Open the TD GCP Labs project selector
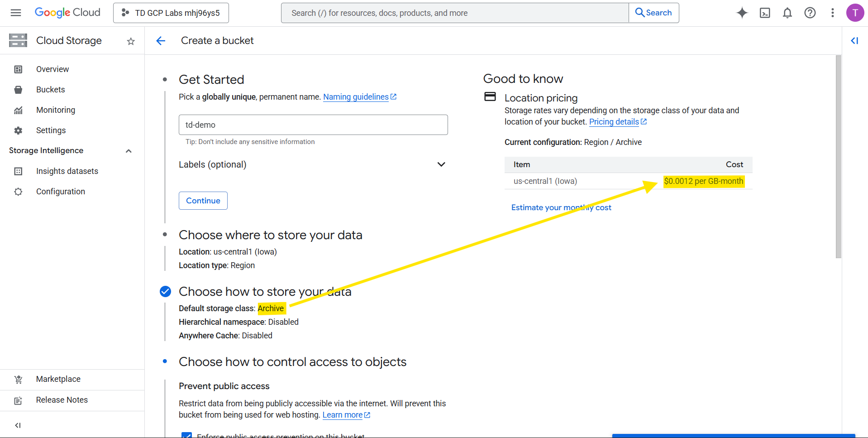The image size is (868, 438). coord(171,13)
